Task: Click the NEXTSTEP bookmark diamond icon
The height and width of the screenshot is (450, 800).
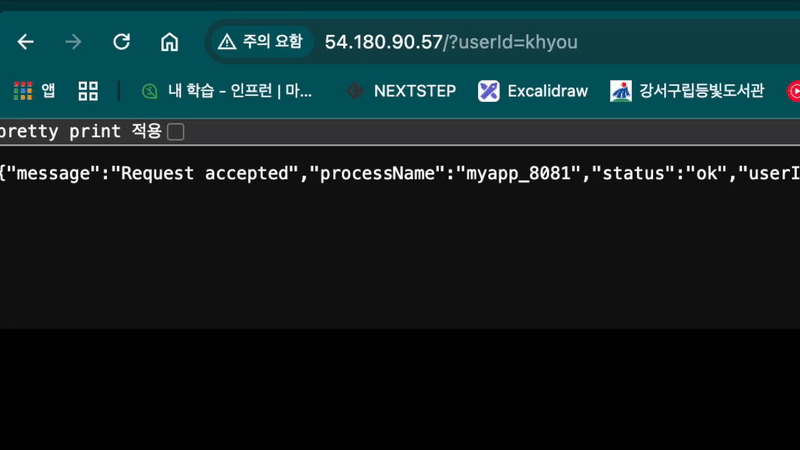Action: (x=355, y=91)
